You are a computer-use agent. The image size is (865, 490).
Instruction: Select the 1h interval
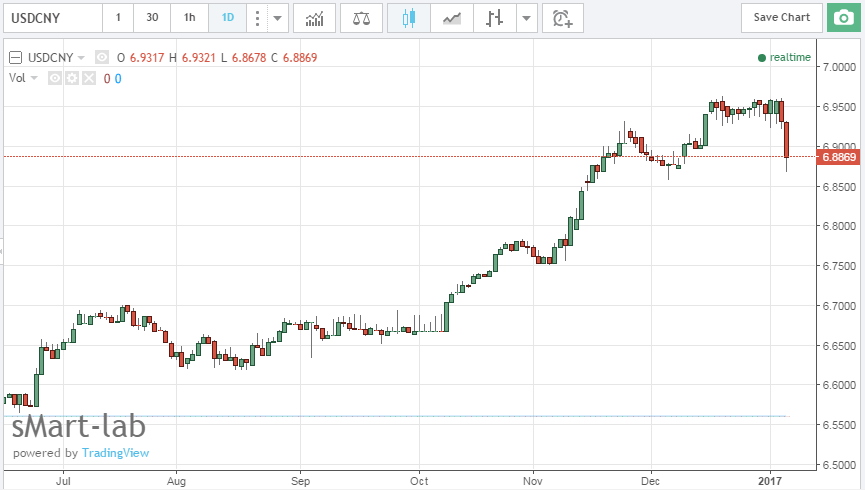point(189,17)
